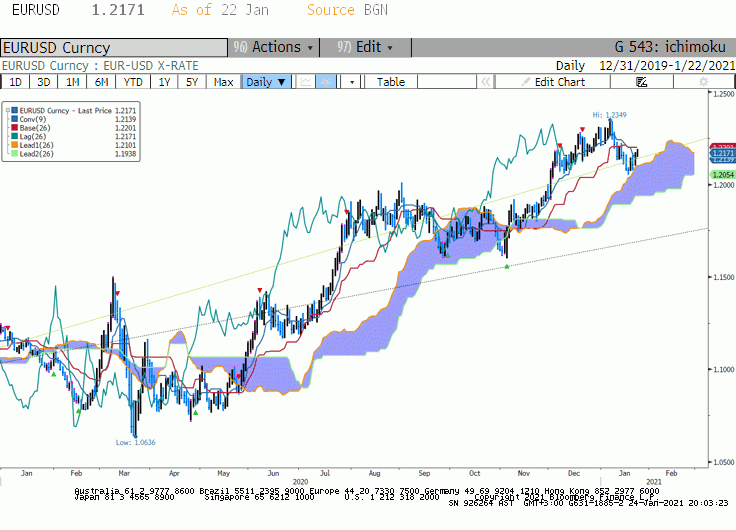Click the Table button
Viewport: 736px width, 530px height.
point(391,82)
